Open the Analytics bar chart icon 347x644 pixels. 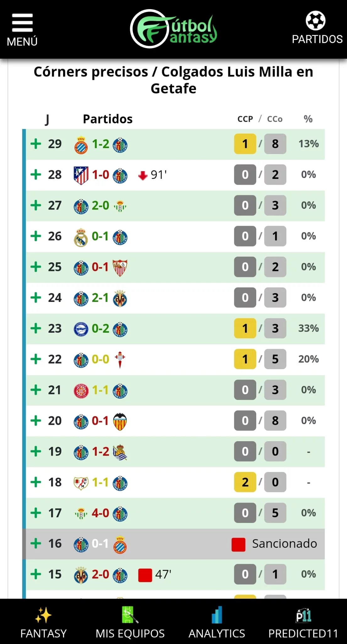217,615
